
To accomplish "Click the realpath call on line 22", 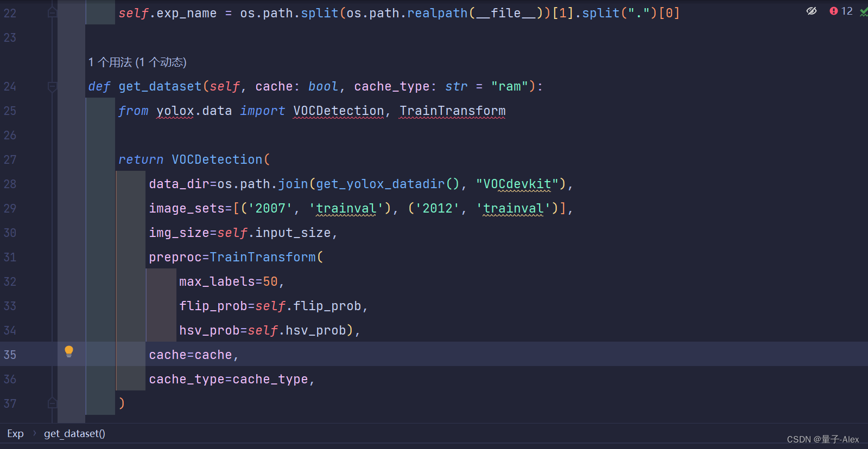I will tap(438, 13).
